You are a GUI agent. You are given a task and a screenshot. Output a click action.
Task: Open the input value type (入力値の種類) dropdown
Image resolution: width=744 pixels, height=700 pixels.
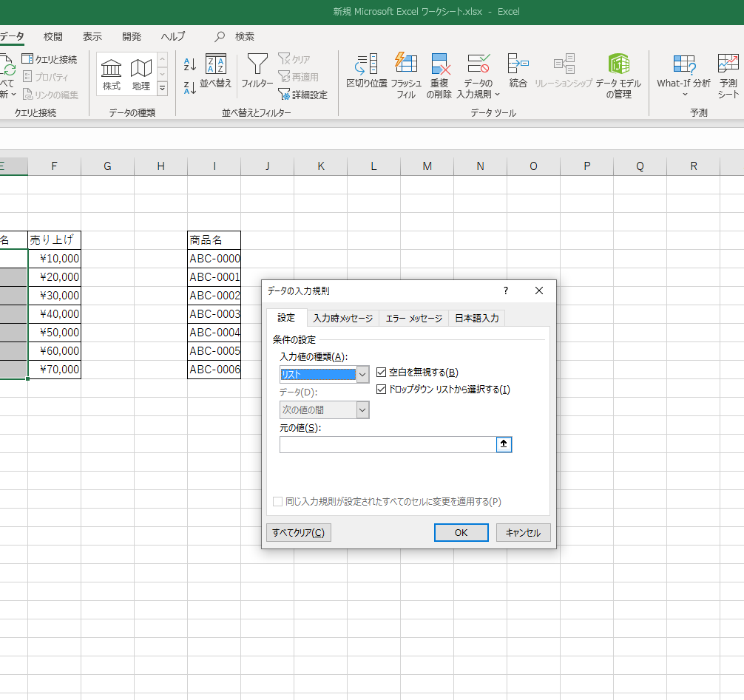[362, 375]
